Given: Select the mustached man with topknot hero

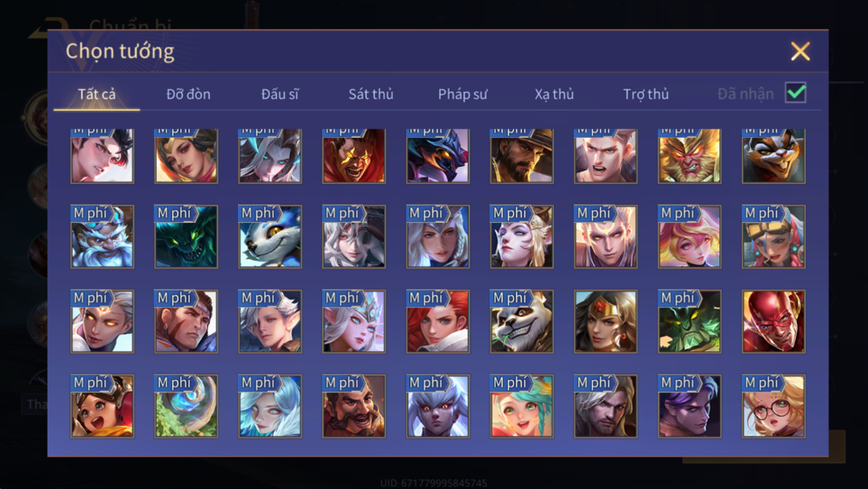Looking at the screenshot, I should click(x=354, y=406).
